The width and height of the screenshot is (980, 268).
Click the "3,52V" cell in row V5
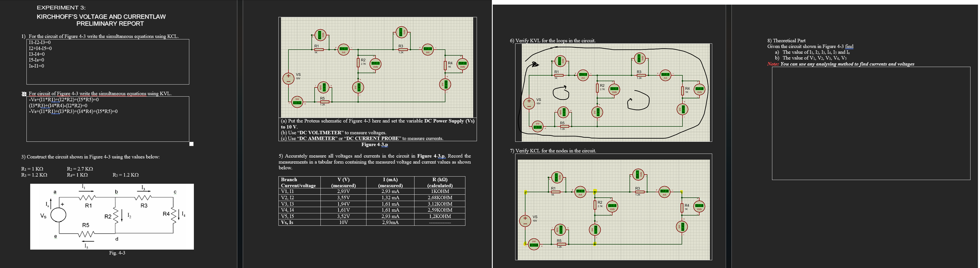[x=343, y=216]
